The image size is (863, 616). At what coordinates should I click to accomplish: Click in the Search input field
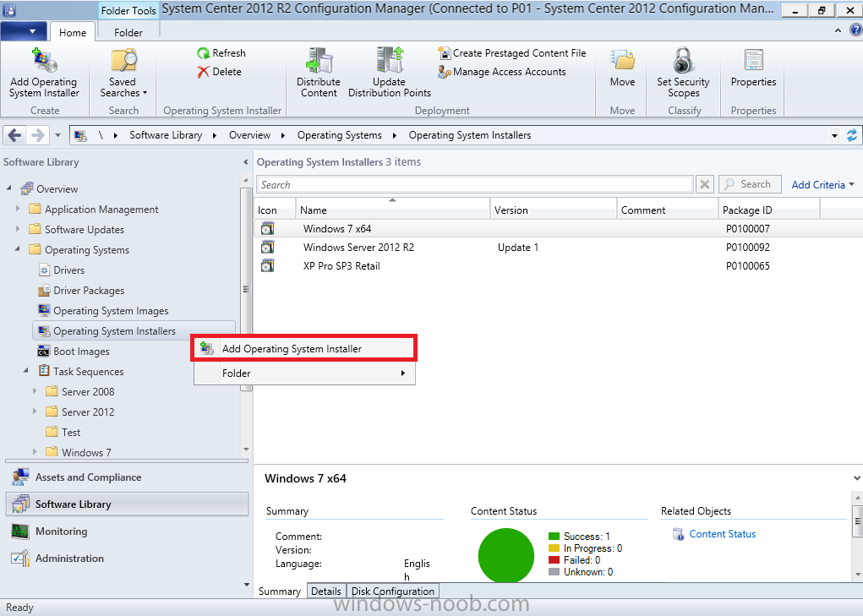click(474, 184)
